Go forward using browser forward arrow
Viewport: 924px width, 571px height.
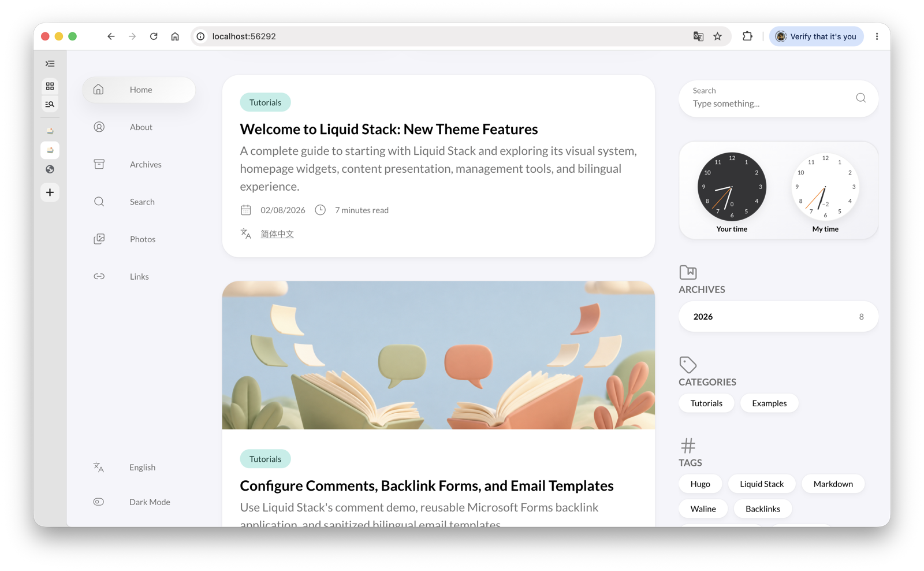132,36
